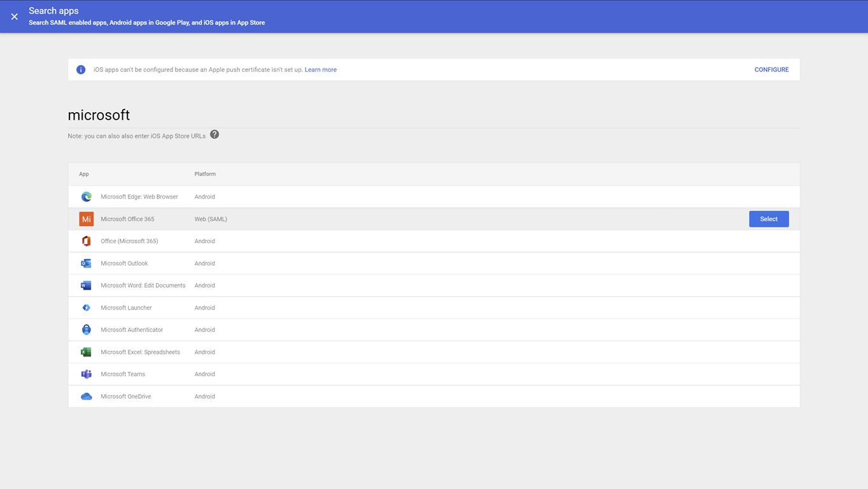This screenshot has width=868, height=489.
Task: Click the blue info icon in banner
Action: (x=81, y=70)
